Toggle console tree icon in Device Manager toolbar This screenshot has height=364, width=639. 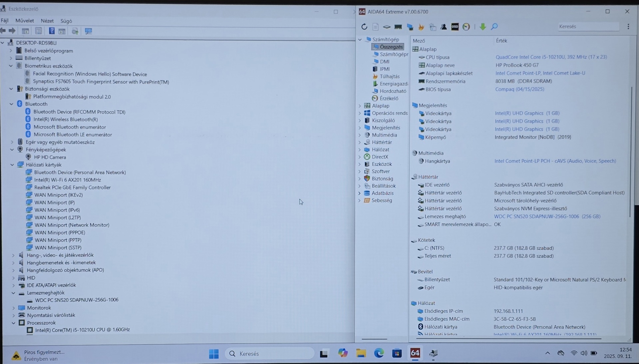click(x=25, y=31)
